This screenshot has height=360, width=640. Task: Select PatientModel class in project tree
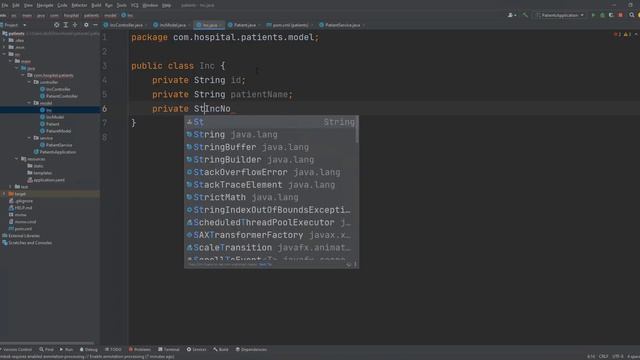point(56,131)
